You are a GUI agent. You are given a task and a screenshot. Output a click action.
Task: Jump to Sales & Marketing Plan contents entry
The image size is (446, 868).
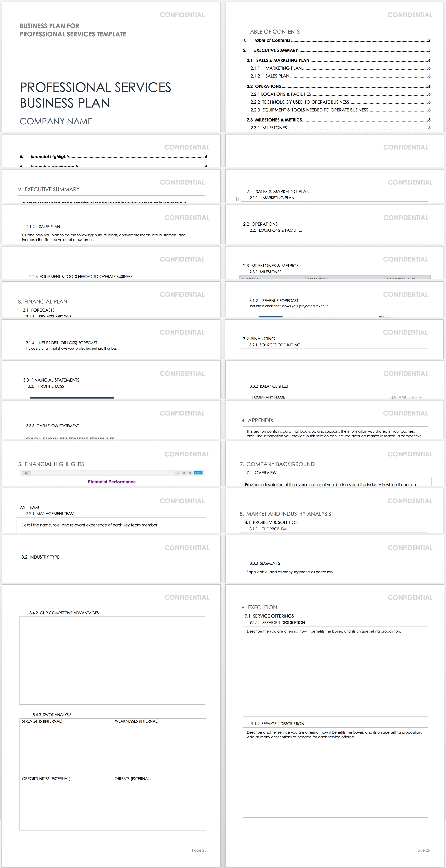(283, 60)
